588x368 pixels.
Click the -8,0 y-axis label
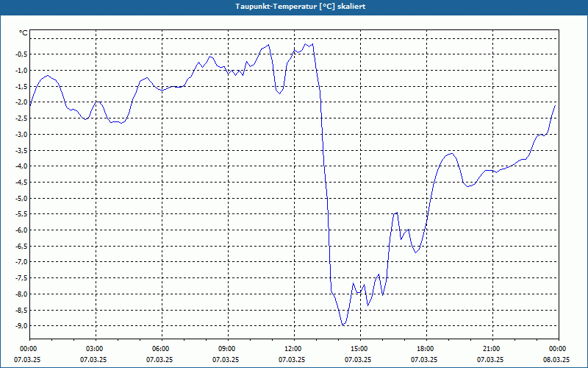coord(21,294)
